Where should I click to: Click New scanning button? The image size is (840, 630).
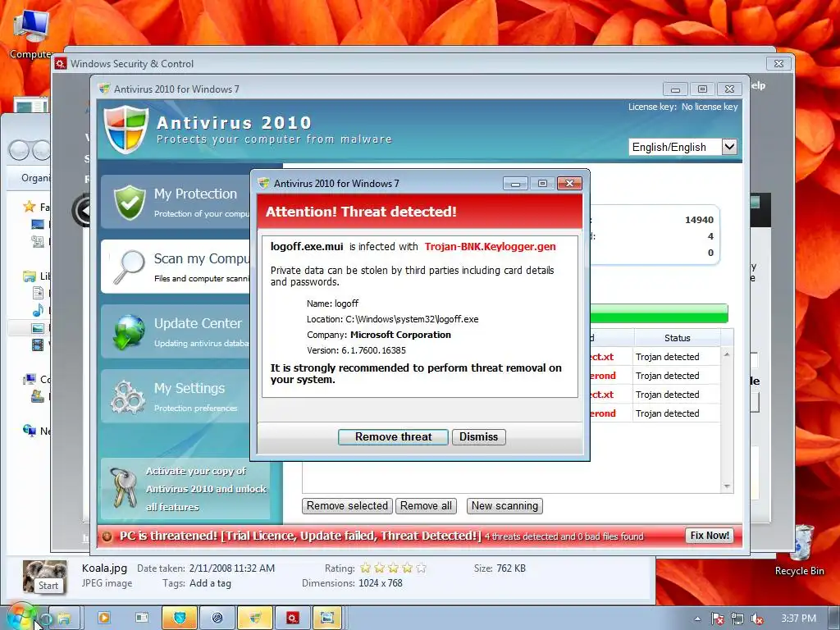click(504, 505)
